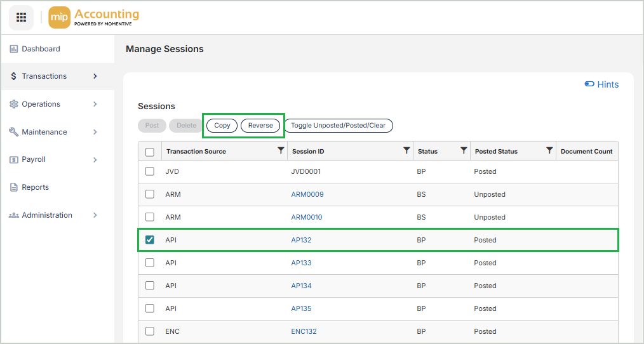Check the select-all header checkbox

point(150,152)
